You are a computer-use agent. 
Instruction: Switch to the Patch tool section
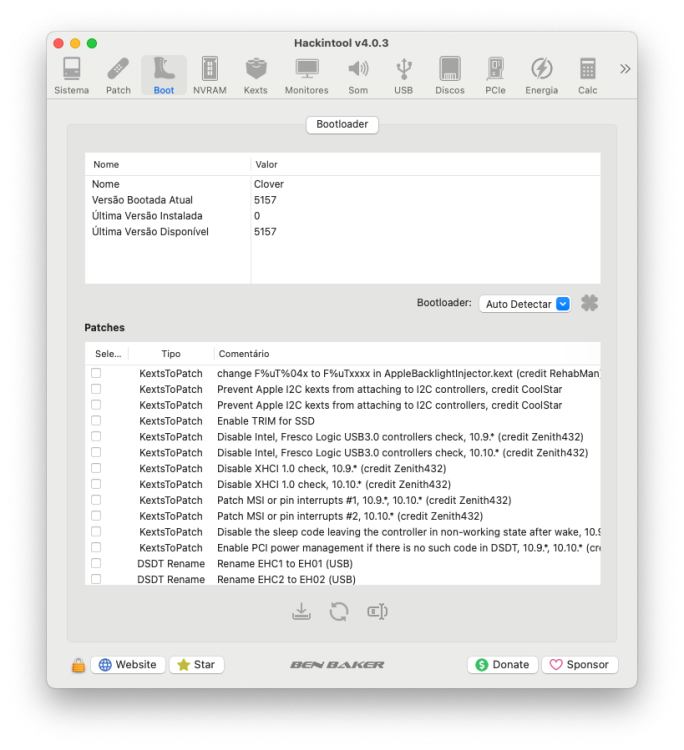click(118, 76)
